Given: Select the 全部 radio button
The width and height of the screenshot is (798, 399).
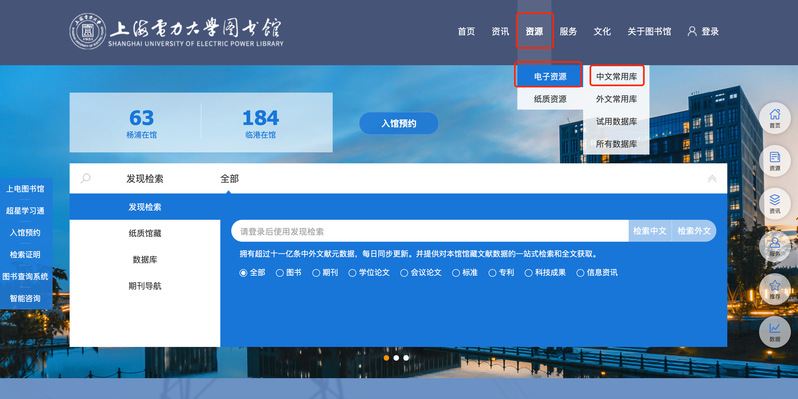Looking at the screenshot, I should (x=243, y=273).
